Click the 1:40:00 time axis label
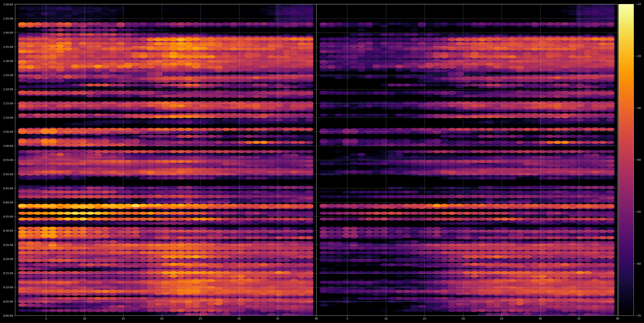Viewport: 644px width, 323px height. tap(8, 32)
